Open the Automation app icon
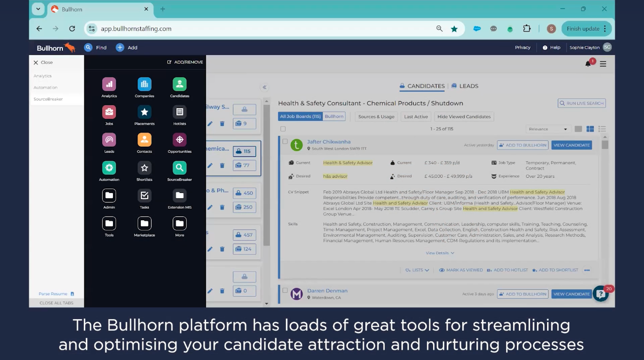 click(x=109, y=168)
